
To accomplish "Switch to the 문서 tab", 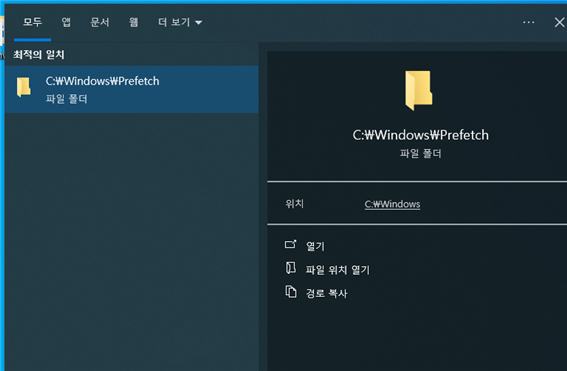I will click(100, 22).
